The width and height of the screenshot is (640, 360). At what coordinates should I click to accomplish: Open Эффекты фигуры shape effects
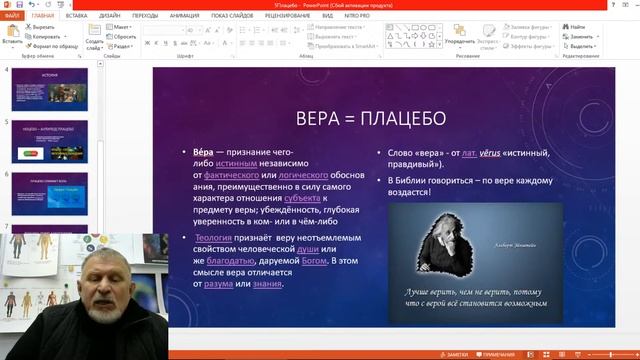(x=529, y=47)
